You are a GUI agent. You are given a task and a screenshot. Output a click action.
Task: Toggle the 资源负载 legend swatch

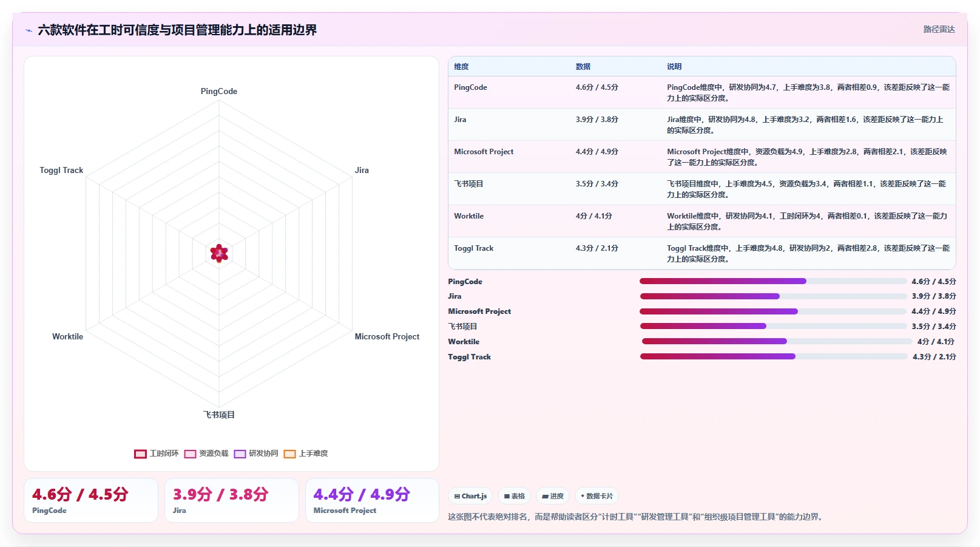click(x=190, y=454)
